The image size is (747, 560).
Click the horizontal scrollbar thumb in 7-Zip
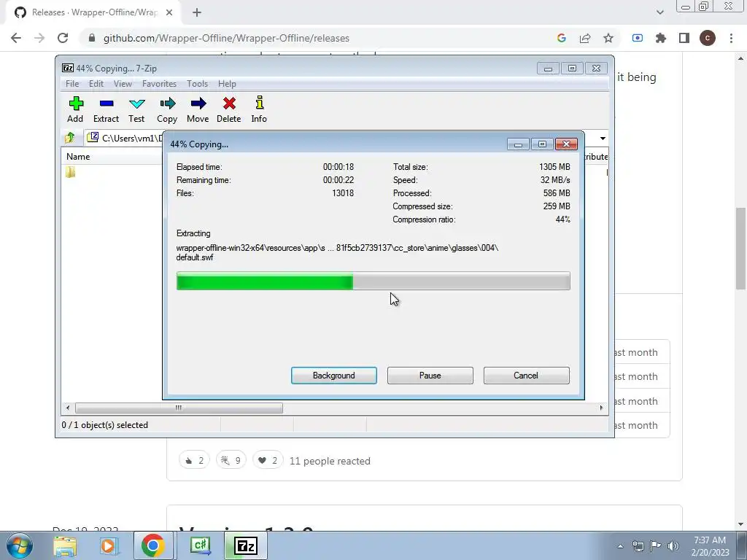point(179,408)
